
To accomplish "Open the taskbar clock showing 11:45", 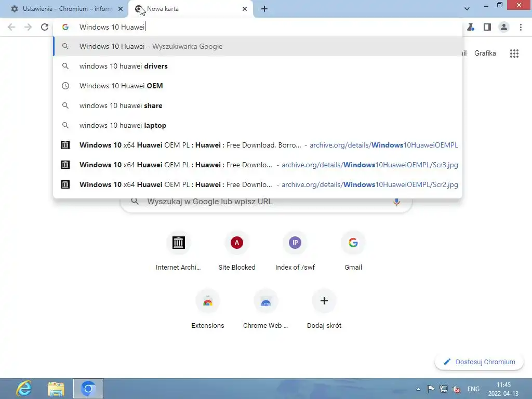I will click(x=503, y=389).
